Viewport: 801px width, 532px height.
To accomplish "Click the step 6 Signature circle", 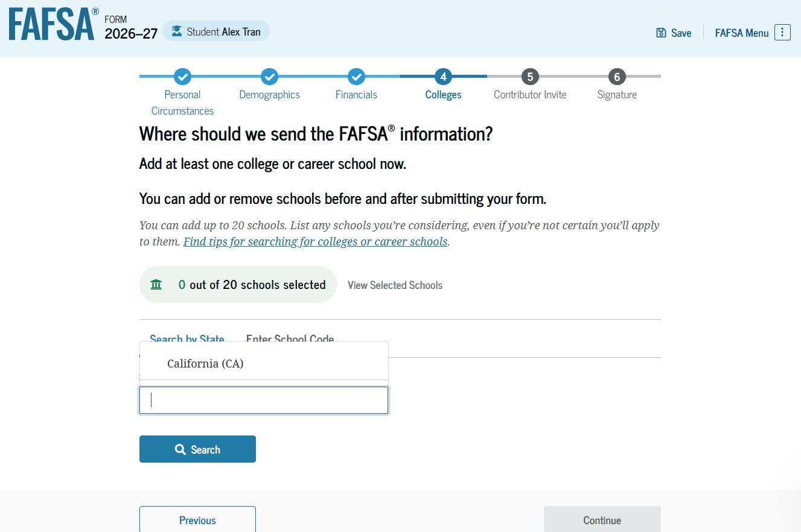I will click(x=617, y=77).
